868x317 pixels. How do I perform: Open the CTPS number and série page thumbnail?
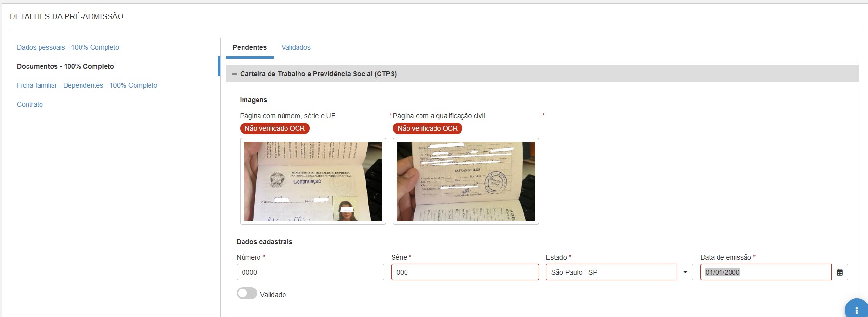[x=313, y=181]
